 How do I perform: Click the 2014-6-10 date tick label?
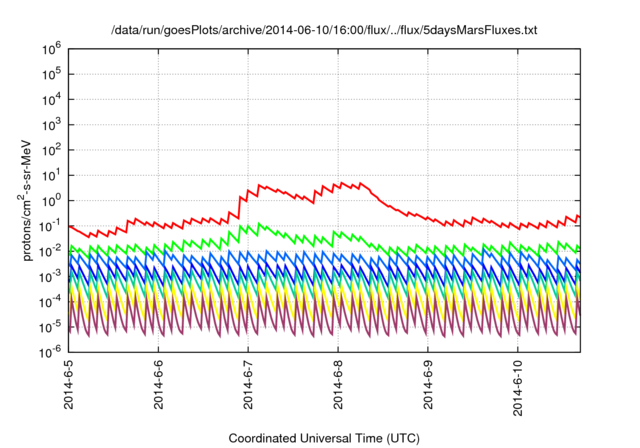coord(518,388)
